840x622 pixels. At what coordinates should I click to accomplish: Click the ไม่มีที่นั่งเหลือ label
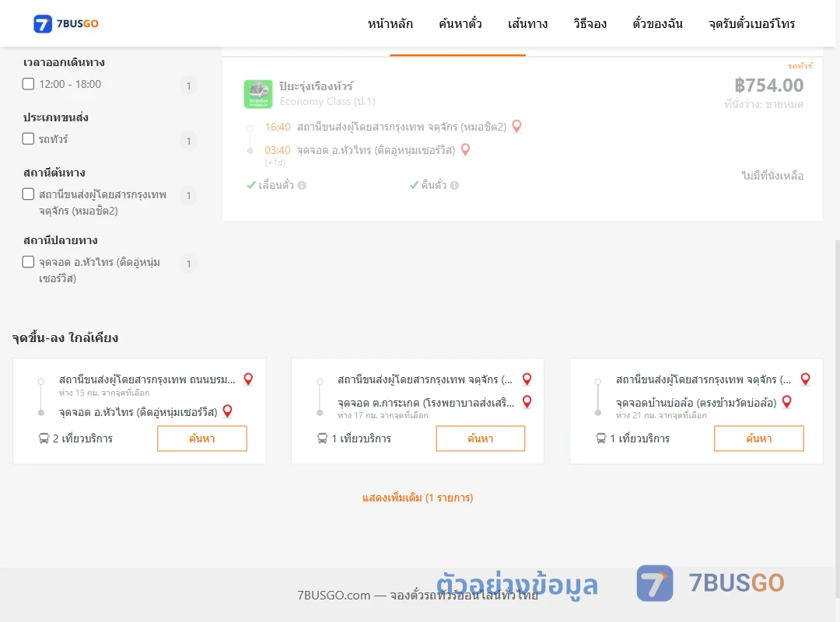tap(772, 176)
